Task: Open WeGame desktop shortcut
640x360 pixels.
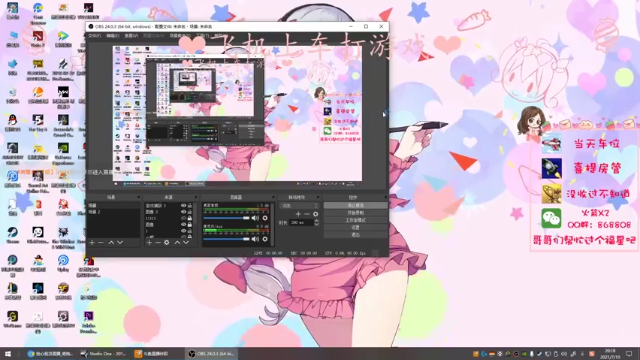Action: pyautogui.click(x=13, y=320)
